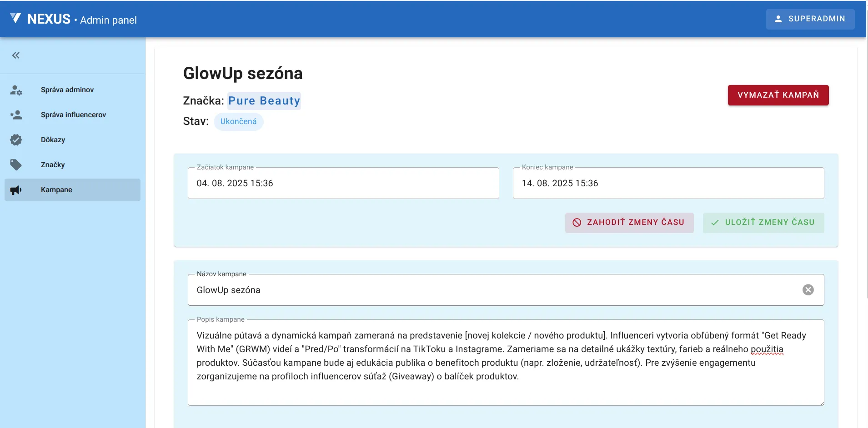Click the Správa influencerov star-person icon
This screenshot has width=868, height=428.
(x=16, y=115)
